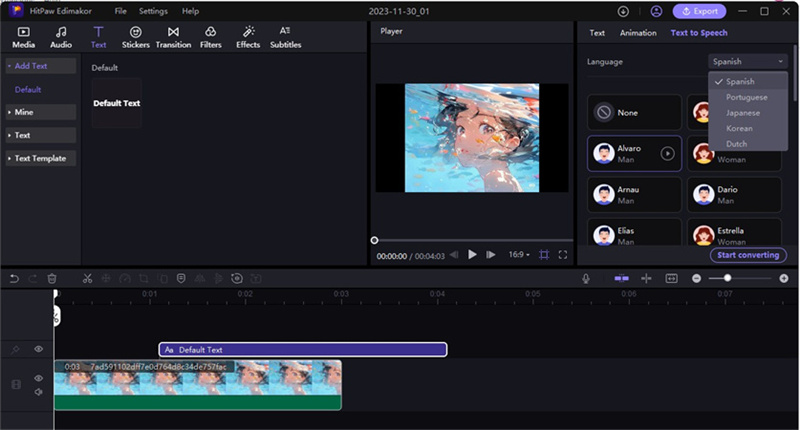
Task: Click the microphone voiceover icon
Action: coord(586,278)
